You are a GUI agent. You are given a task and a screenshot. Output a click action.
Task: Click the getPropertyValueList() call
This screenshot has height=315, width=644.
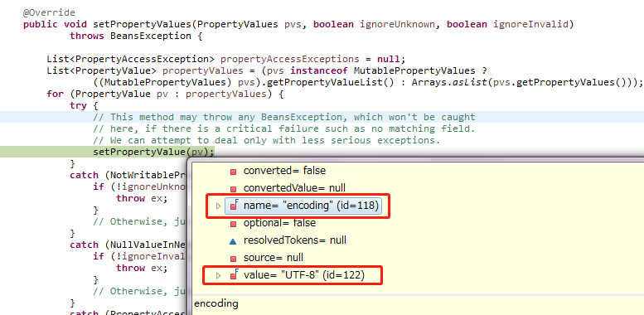331,82
